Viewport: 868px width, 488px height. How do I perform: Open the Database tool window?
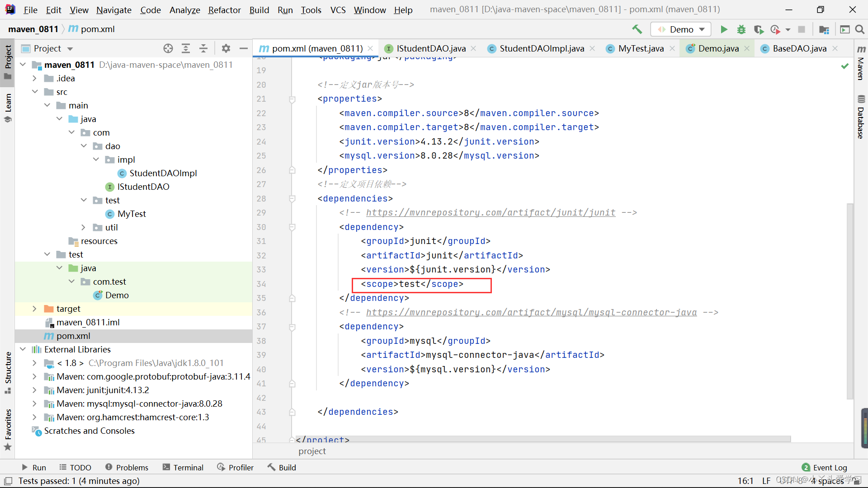[x=861, y=117]
